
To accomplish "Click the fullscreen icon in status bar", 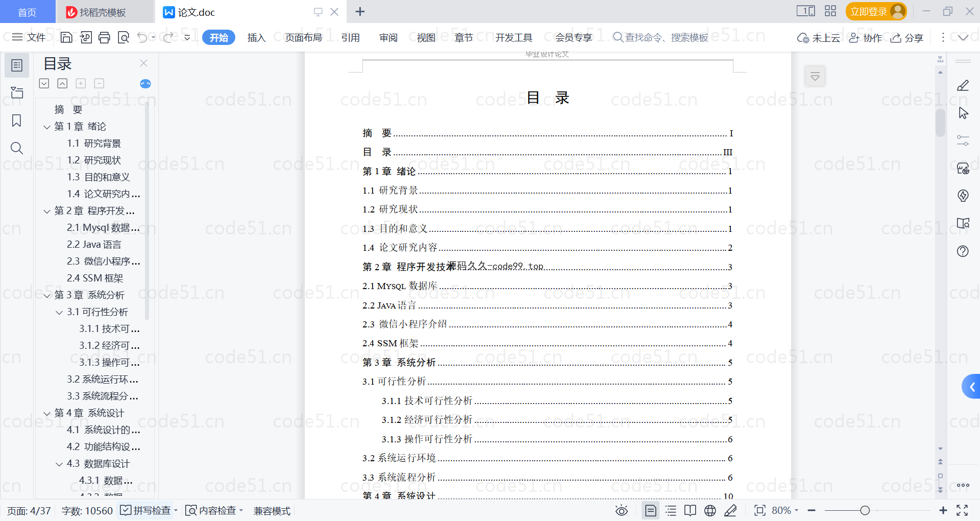I will tap(962, 510).
